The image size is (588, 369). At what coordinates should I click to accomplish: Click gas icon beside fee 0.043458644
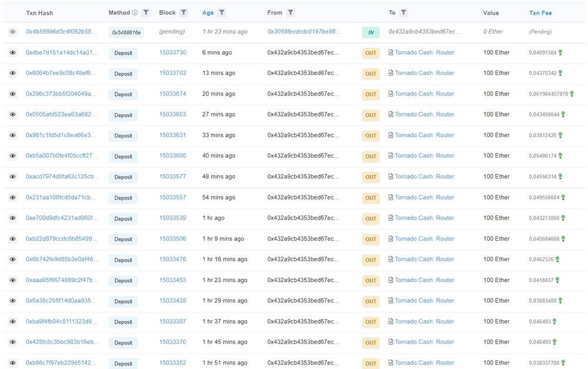pos(563,115)
